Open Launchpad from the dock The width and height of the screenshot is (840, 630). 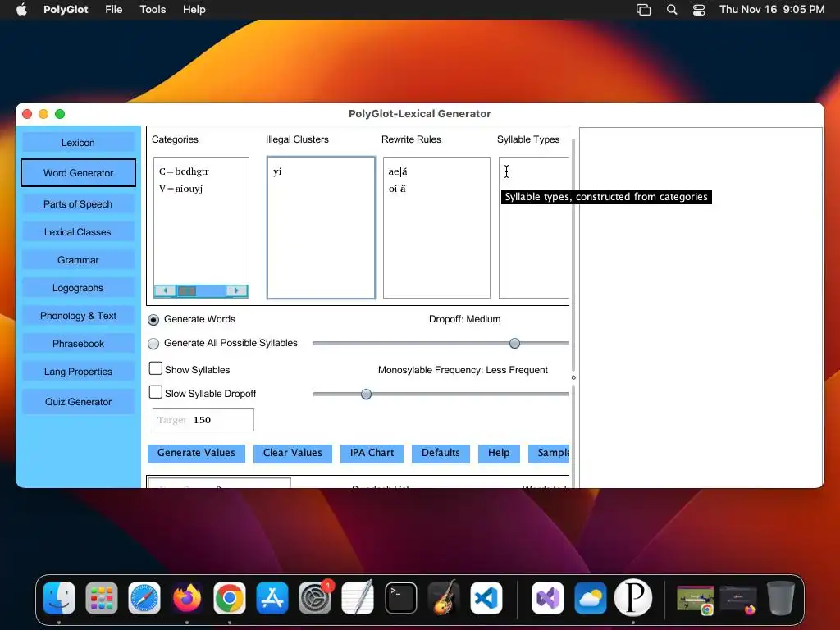pyautogui.click(x=102, y=597)
